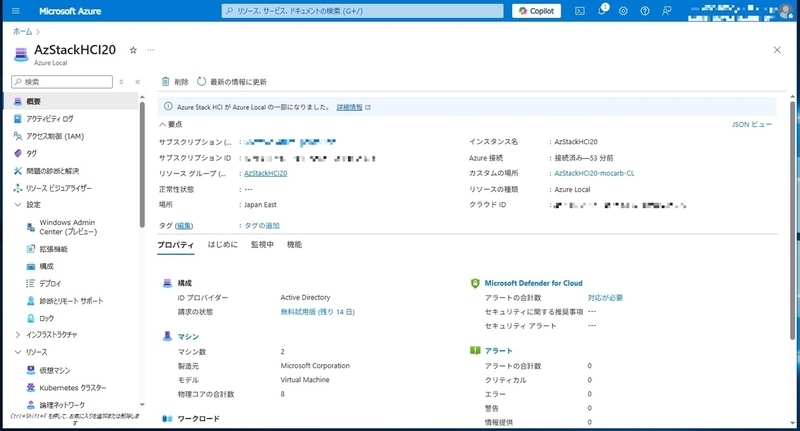Open the Azure portal hamburger menu
The image size is (800, 431).
16,11
